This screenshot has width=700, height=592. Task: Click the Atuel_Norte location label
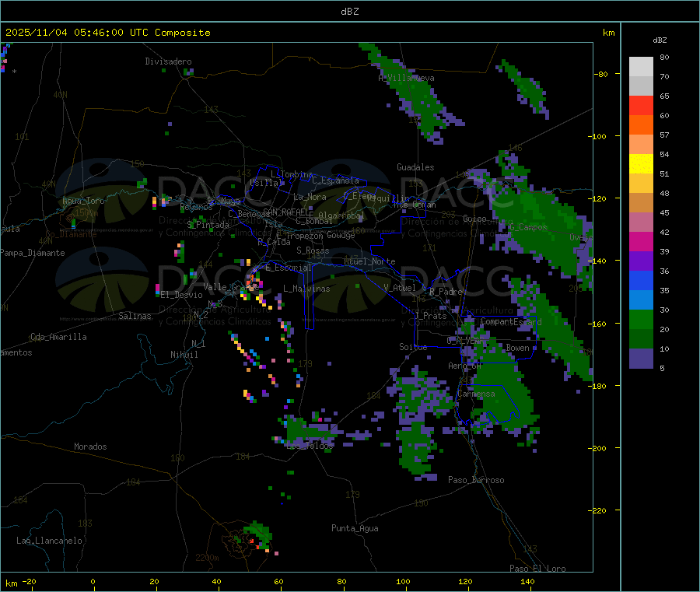[369, 261]
